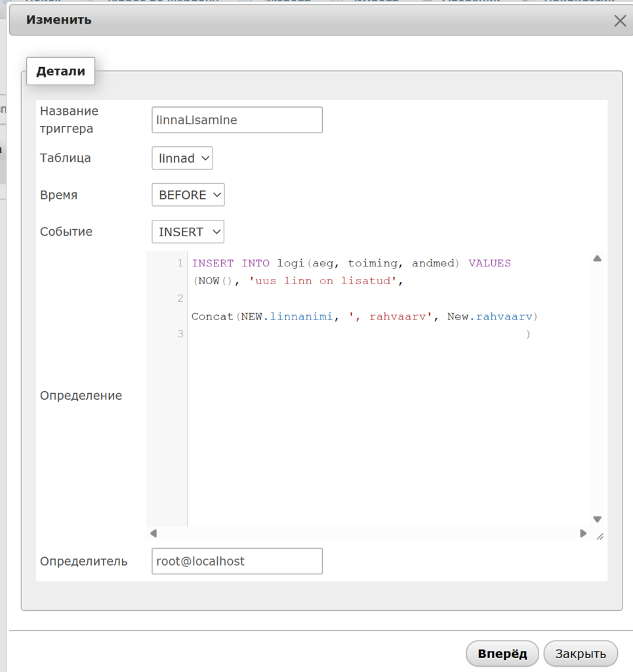Click the logi table name in the code
The image size is (633, 672).
[x=291, y=263]
